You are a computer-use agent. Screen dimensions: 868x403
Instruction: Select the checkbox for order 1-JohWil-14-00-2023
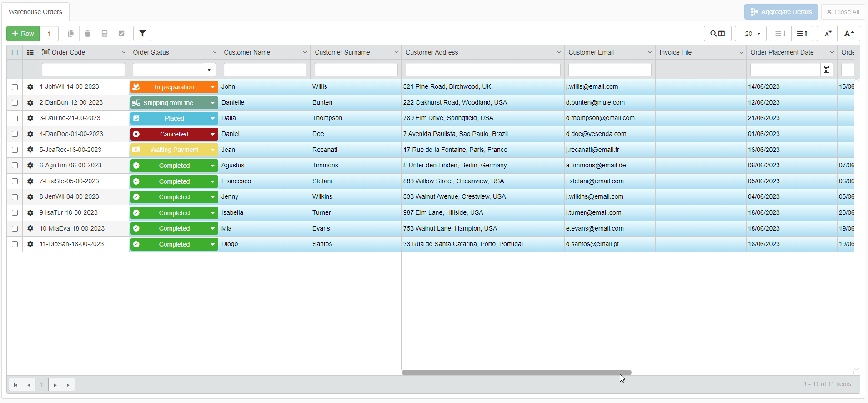pos(15,87)
